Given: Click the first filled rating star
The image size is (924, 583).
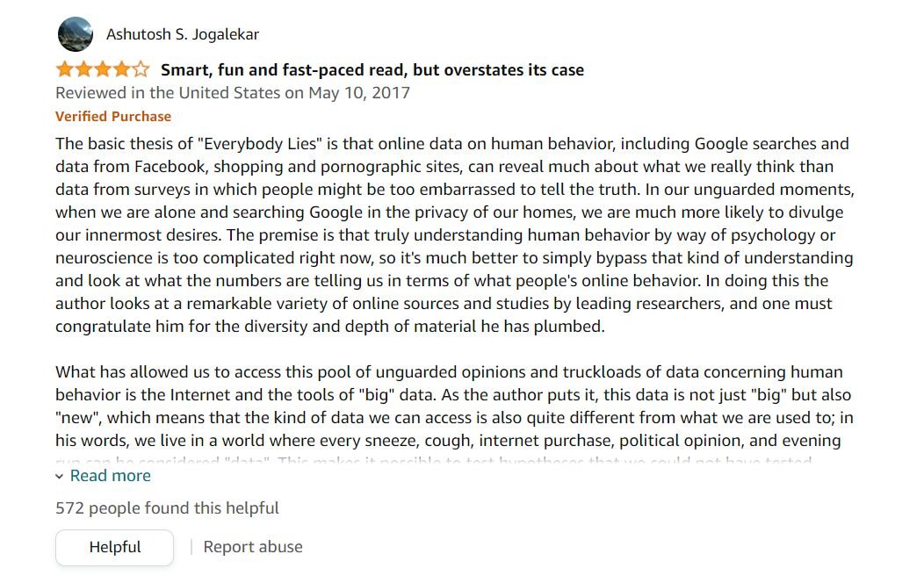Looking at the screenshot, I should click(65, 70).
